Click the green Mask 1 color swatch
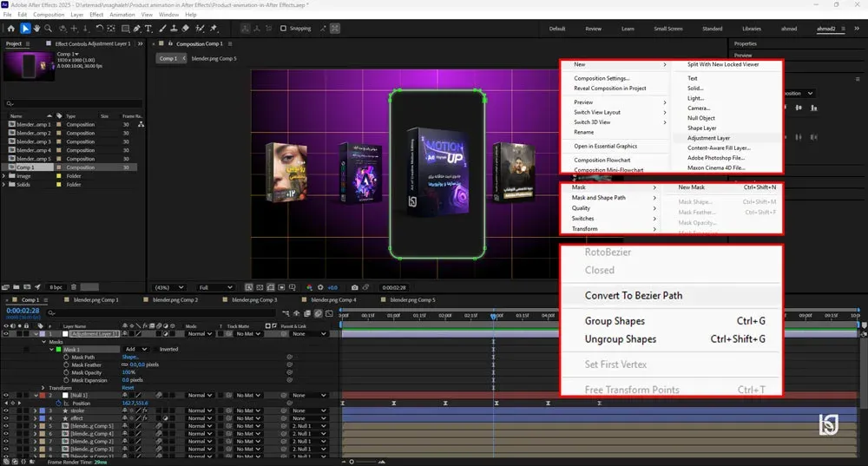This screenshot has width=868, height=466. [x=59, y=349]
